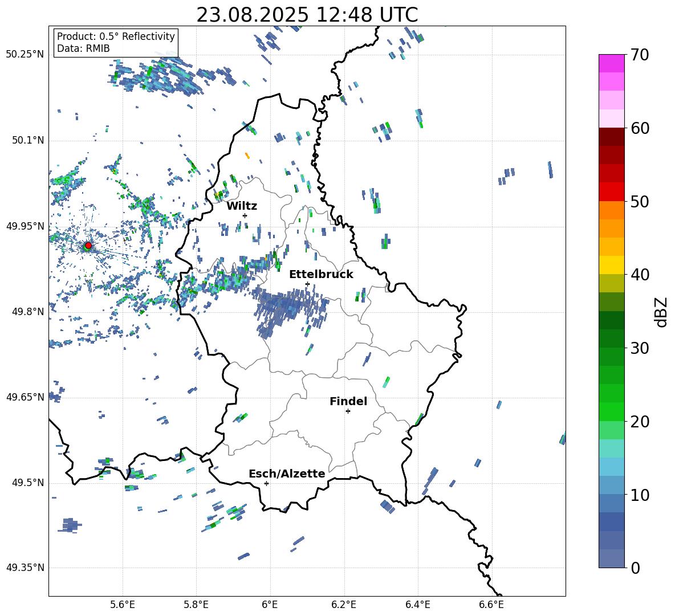Click the longitude label 5.6°E
The height and width of the screenshot is (616, 675).
coord(123,605)
